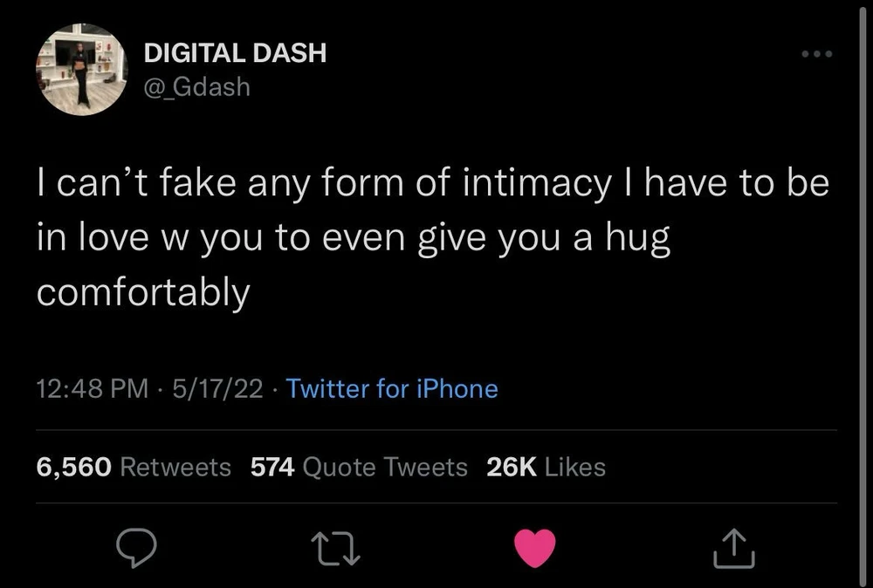Visit the DIGITAL DASH display name

point(235,53)
